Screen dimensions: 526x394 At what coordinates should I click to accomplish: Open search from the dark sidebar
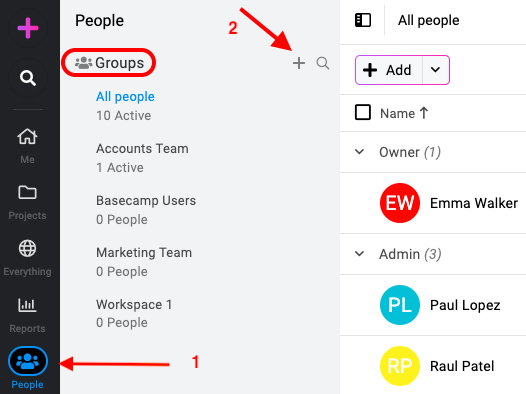click(x=28, y=78)
